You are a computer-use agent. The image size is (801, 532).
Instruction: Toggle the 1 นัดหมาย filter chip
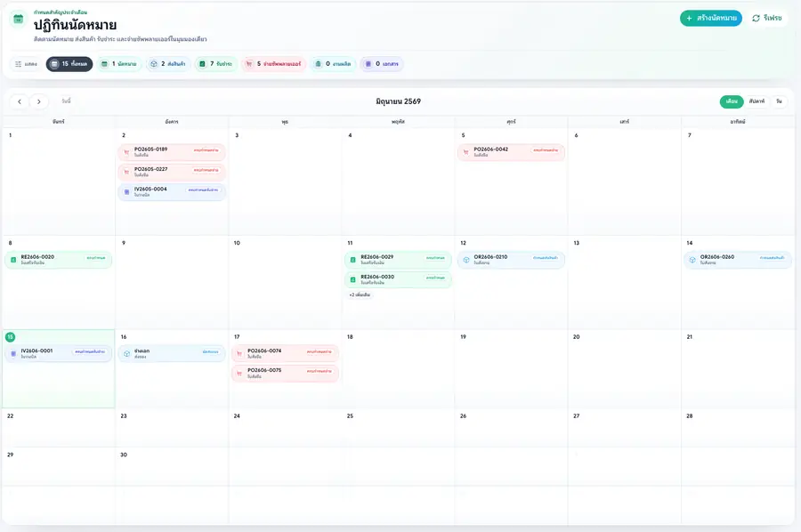tap(119, 64)
